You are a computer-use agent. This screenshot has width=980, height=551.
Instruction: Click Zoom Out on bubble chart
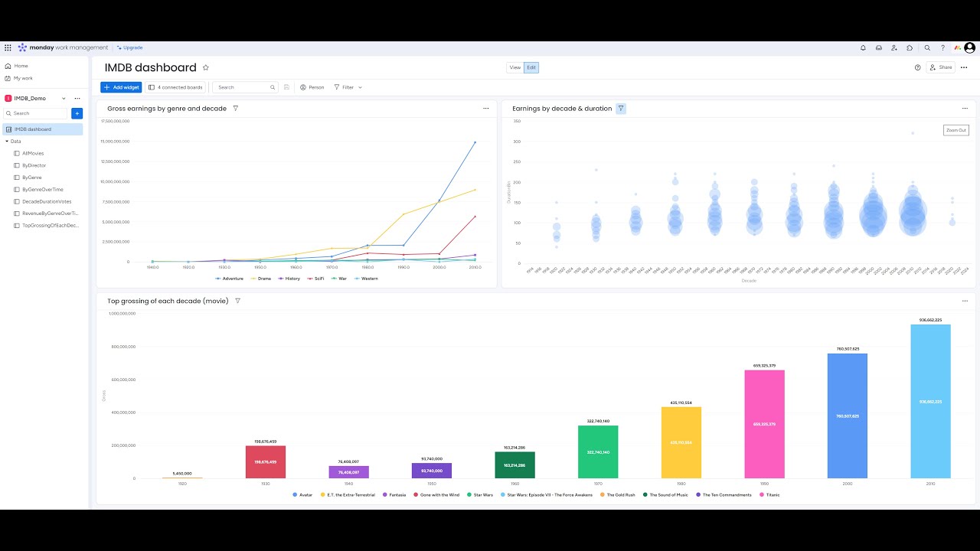956,130
